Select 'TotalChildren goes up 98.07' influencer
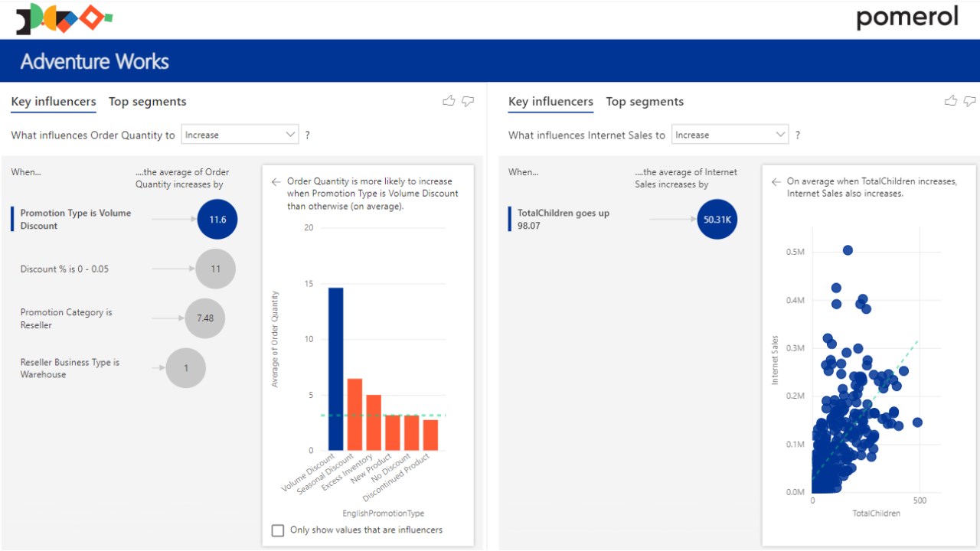Screen dimensions: 980x551 (x=563, y=220)
